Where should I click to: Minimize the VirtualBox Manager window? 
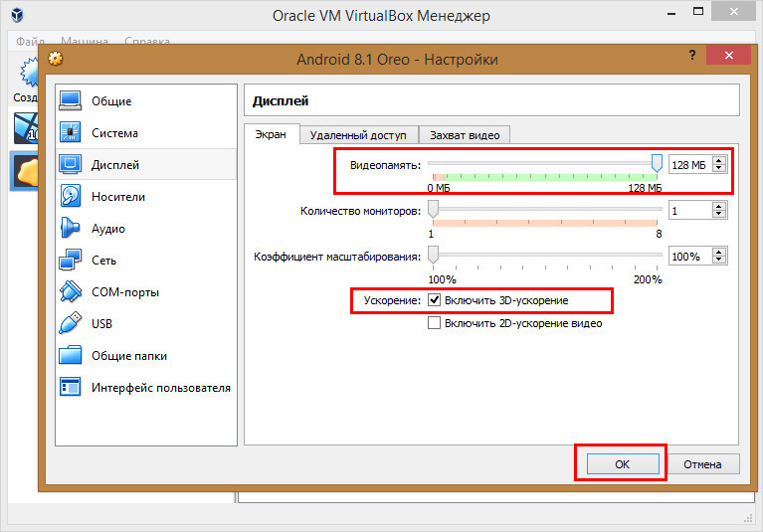671,13
